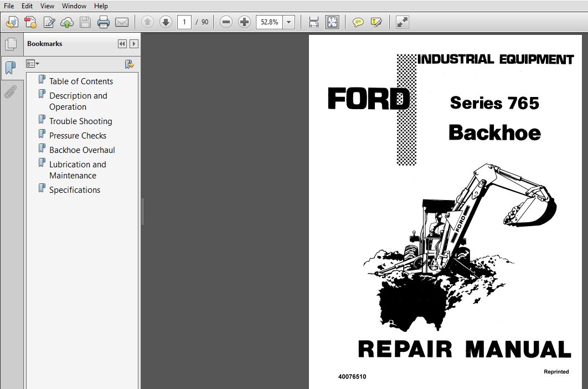Go to next page using down arrow
The image size is (588, 389).
tap(166, 22)
